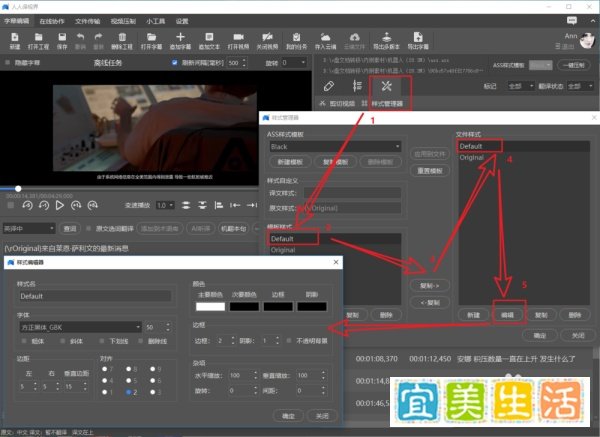This screenshot has height=437, width=600.
Task: Enable the Bold (粗体) font checkbox
Action: pos(24,341)
